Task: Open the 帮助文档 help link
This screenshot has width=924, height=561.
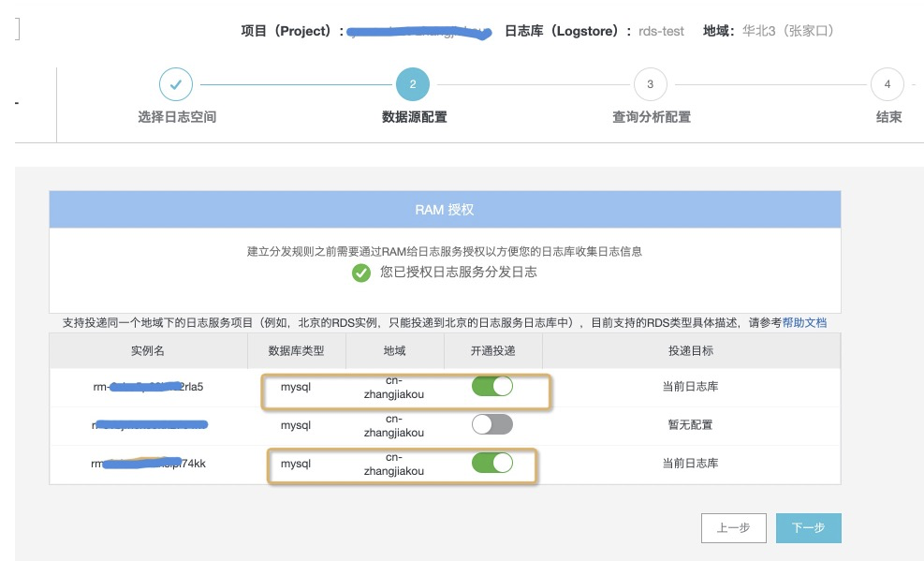Action: click(804, 322)
